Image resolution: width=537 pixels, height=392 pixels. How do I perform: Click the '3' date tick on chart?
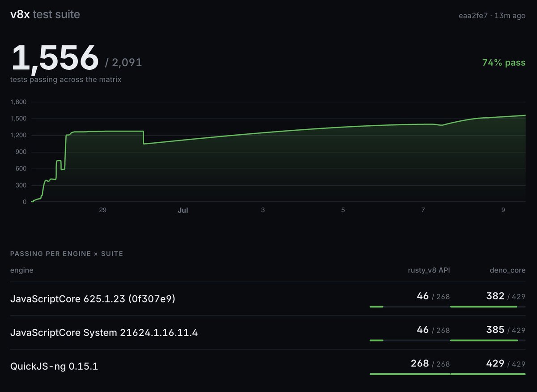(x=263, y=210)
